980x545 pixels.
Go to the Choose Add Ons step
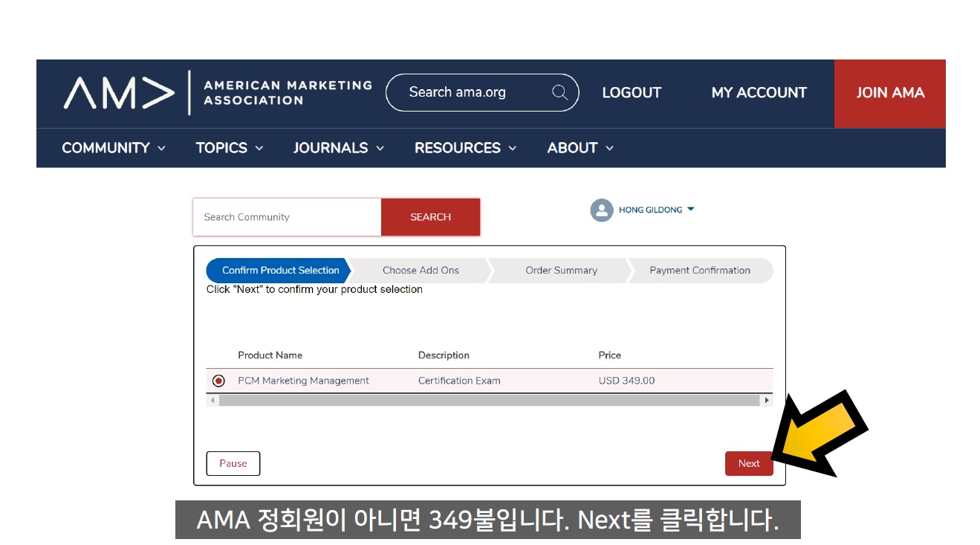coord(421,271)
